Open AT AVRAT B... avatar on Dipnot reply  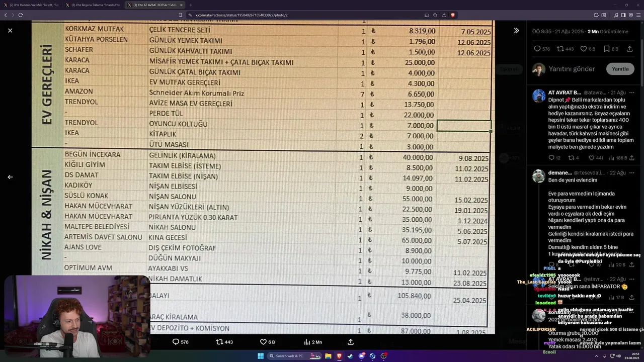click(x=539, y=96)
